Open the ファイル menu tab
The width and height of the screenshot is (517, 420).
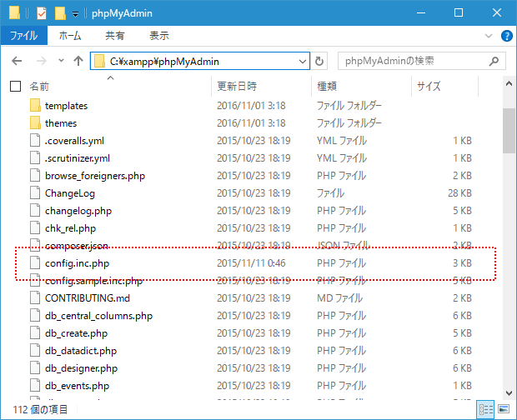pyautogui.click(x=23, y=36)
